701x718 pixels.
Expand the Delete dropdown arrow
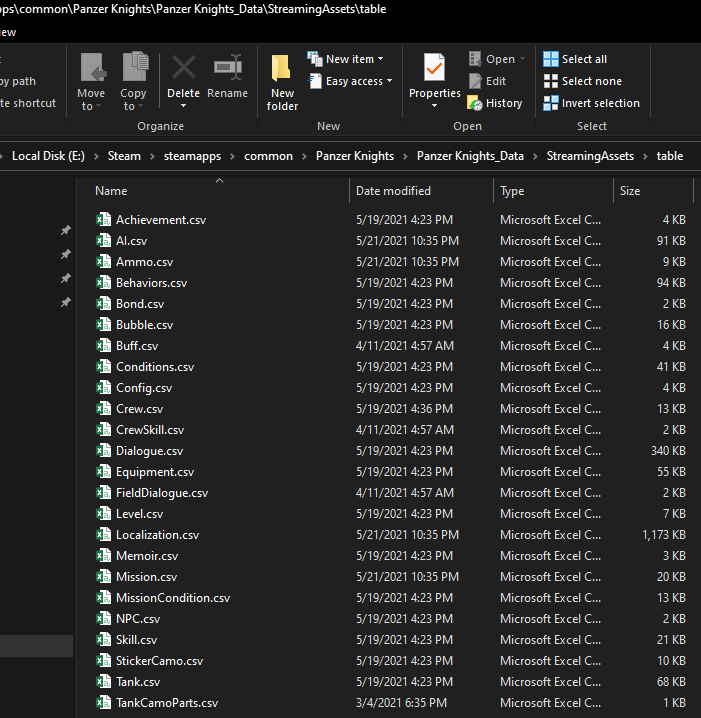click(x=184, y=106)
